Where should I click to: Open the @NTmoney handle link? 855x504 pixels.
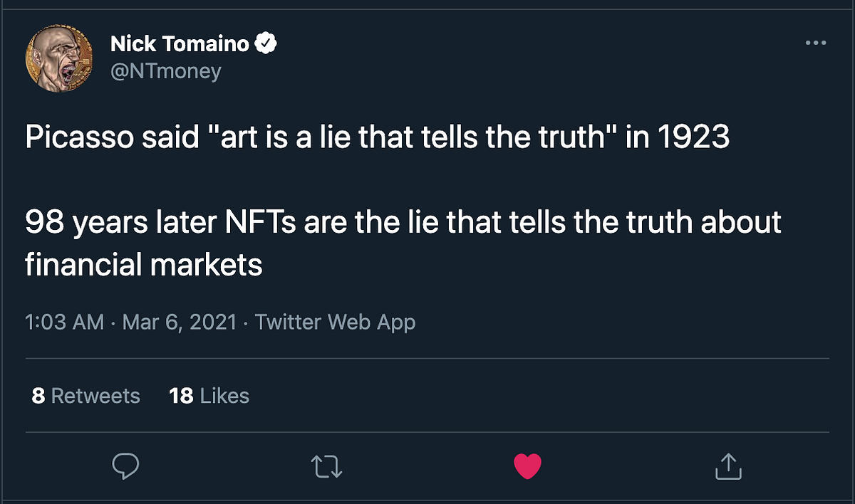(166, 71)
